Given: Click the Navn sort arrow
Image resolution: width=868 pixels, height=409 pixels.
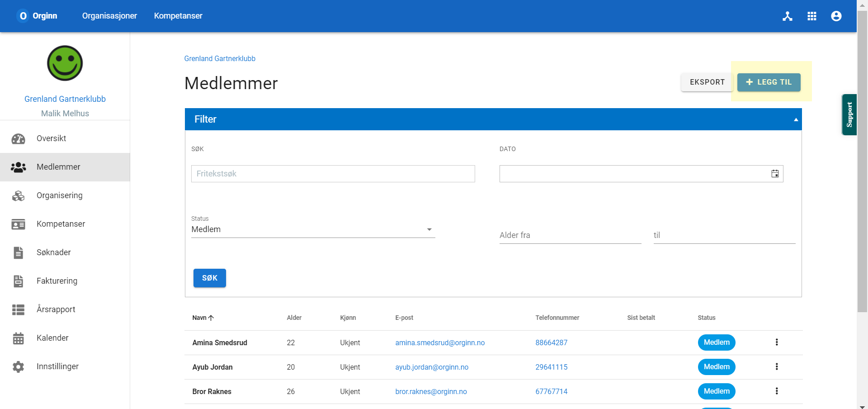Looking at the screenshot, I should point(211,318).
